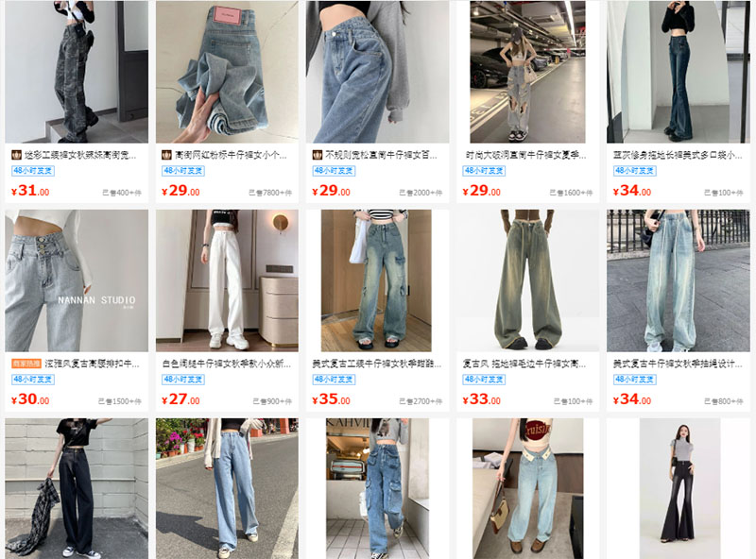756x559 pixels.
Task: Click the 48小时发货 tag on the ¥33.00 item
Action: tap(484, 380)
